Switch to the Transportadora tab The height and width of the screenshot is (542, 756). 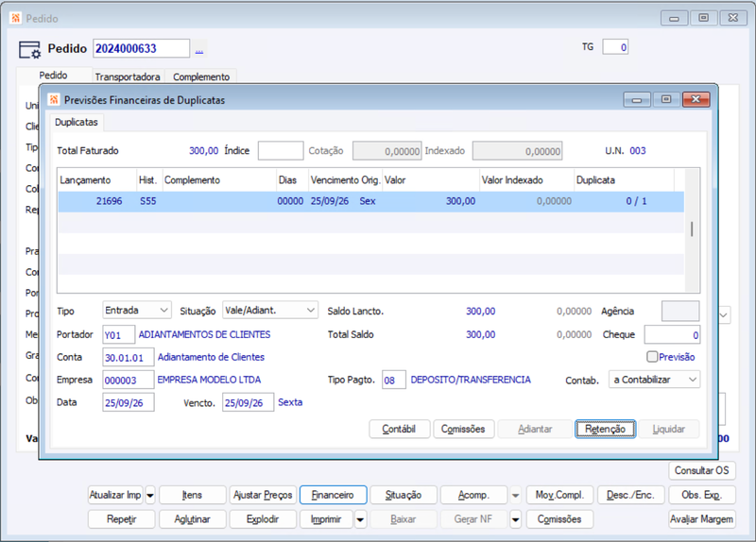pyautogui.click(x=128, y=76)
